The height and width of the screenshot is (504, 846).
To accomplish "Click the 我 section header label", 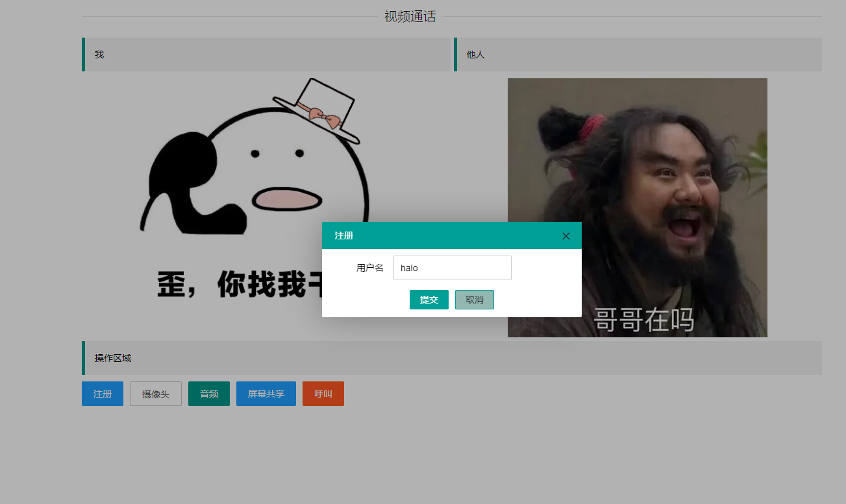I will tap(99, 54).
